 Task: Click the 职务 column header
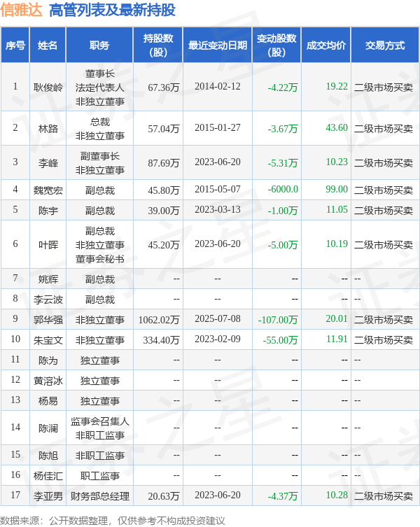tap(99, 45)
